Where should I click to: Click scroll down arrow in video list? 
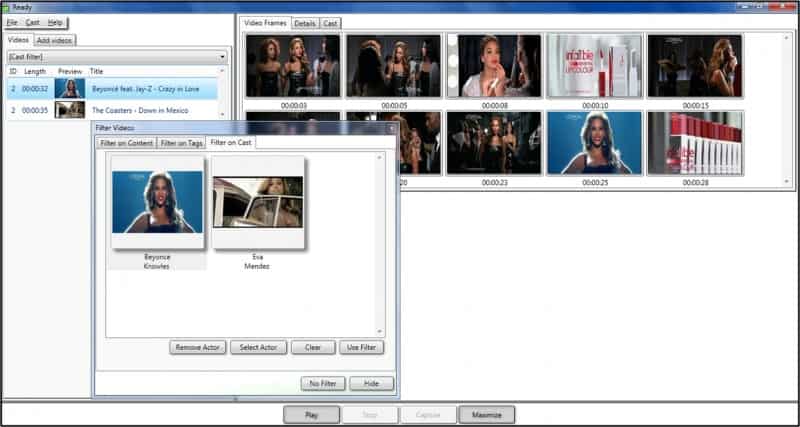(222, 115)
